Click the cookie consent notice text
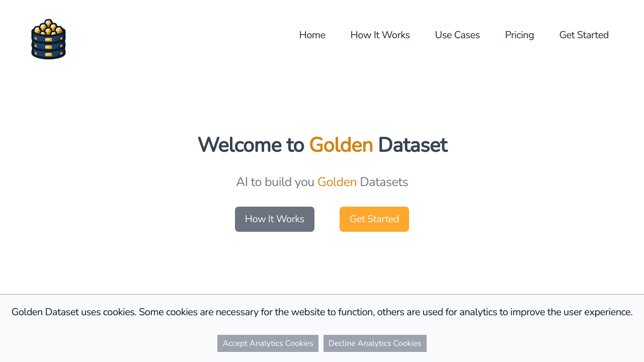This screenshot has width=644, height=362. (322, 312)
